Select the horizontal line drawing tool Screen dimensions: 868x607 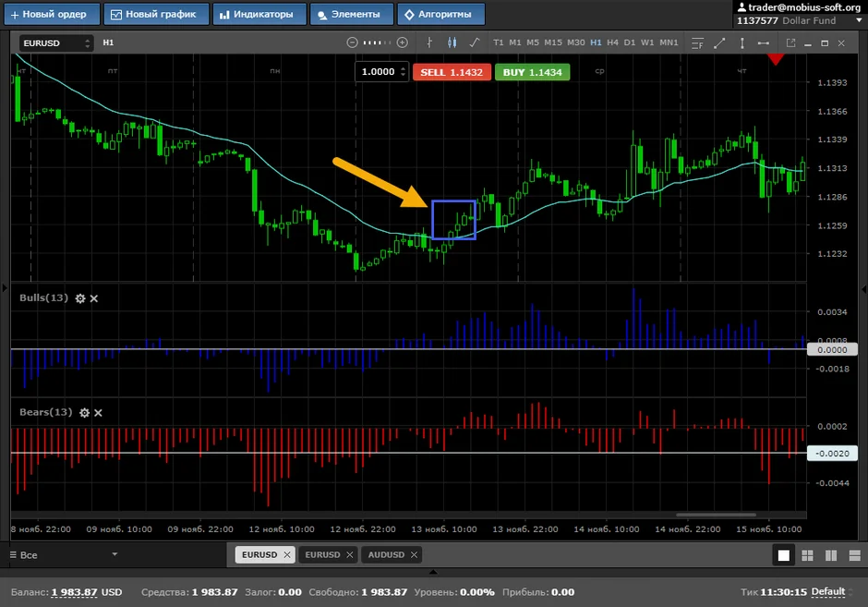(x=764, y=43)
